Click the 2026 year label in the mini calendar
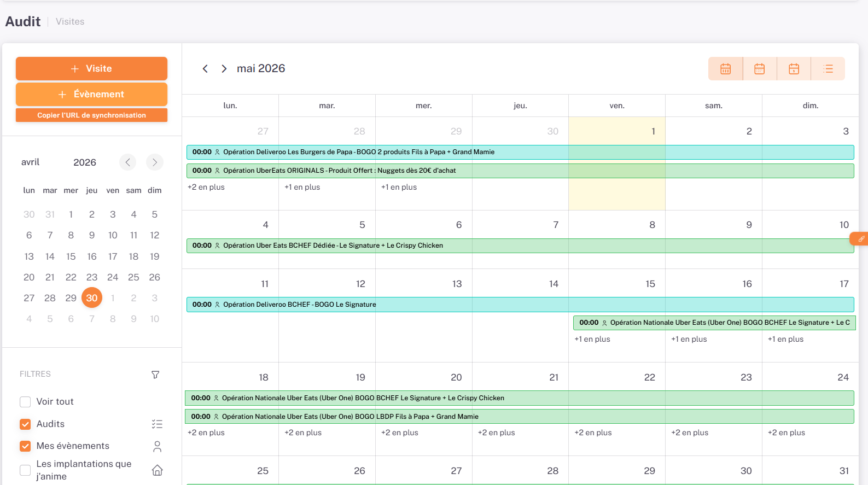Viewport: 868px width, 485px height. [85, 162]
